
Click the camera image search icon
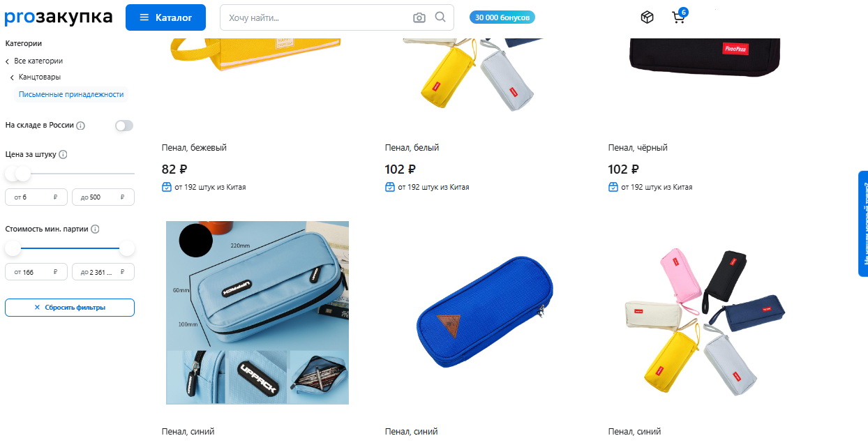(419, 17)
